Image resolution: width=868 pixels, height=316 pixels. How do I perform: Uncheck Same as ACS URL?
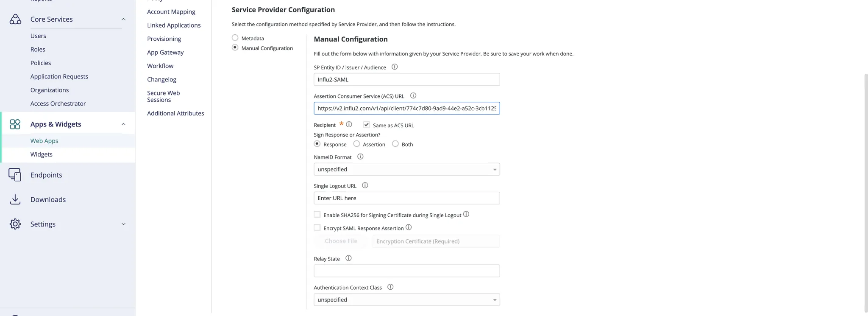point(366,125)
